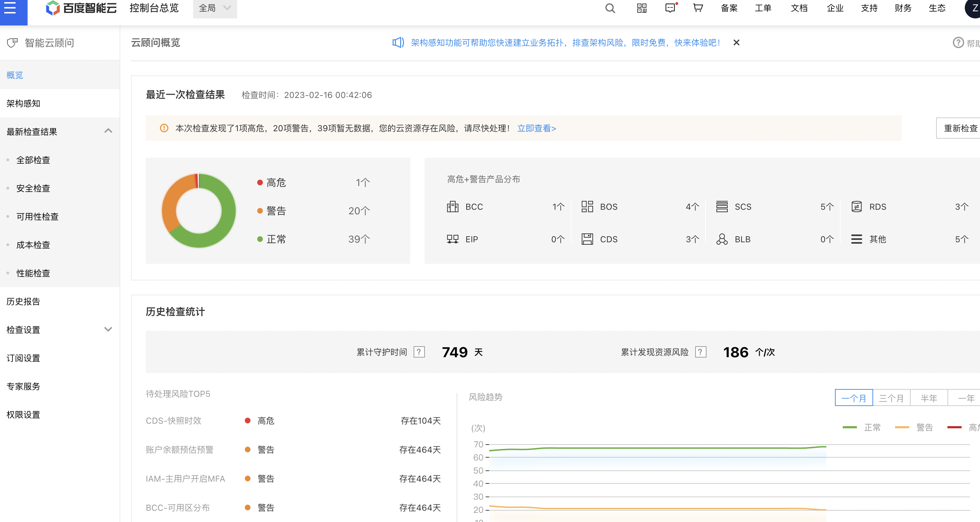
Task: Click the RDS product icon
Action: (x=857, y=207)
